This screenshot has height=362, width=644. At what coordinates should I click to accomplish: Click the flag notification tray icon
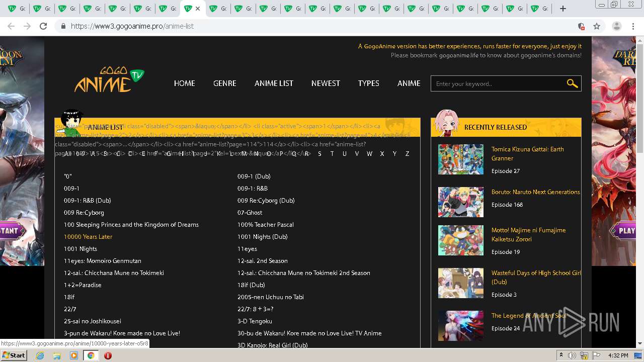pos(596,355)
